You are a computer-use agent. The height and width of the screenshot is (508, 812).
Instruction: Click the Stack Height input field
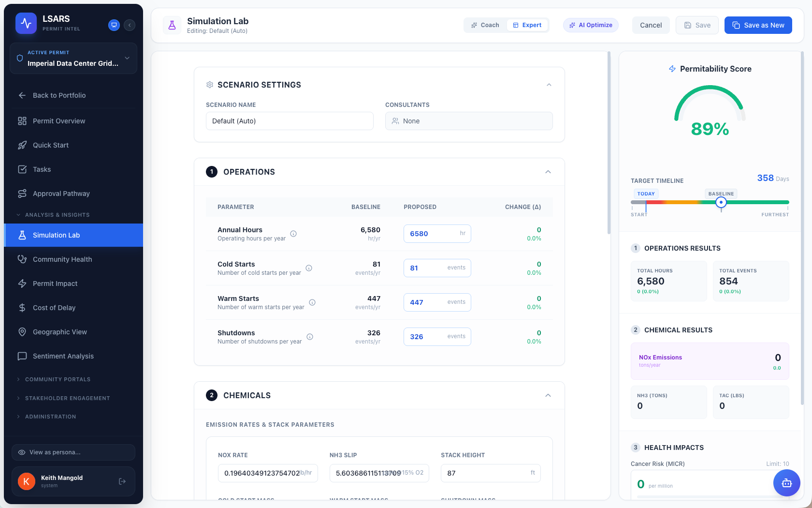[x=491, y=473]
